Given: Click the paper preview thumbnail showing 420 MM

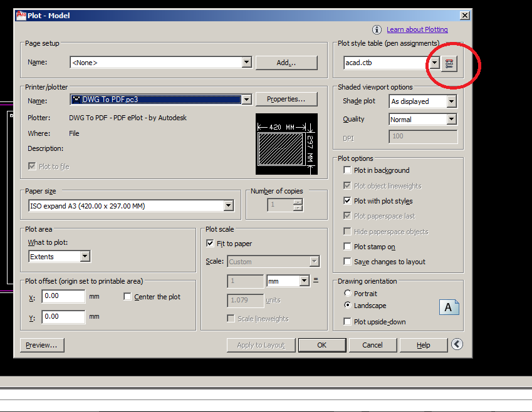Looking at the screenshot, I should click(x=287, y=144).
